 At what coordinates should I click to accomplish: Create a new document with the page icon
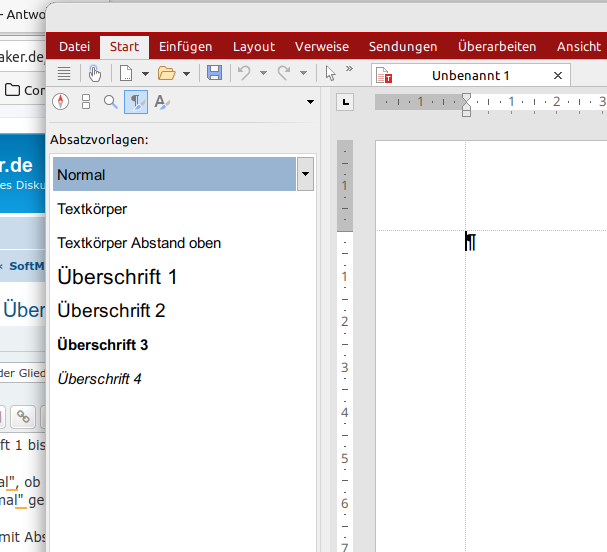pyautogui.click(x=126, y=73)
